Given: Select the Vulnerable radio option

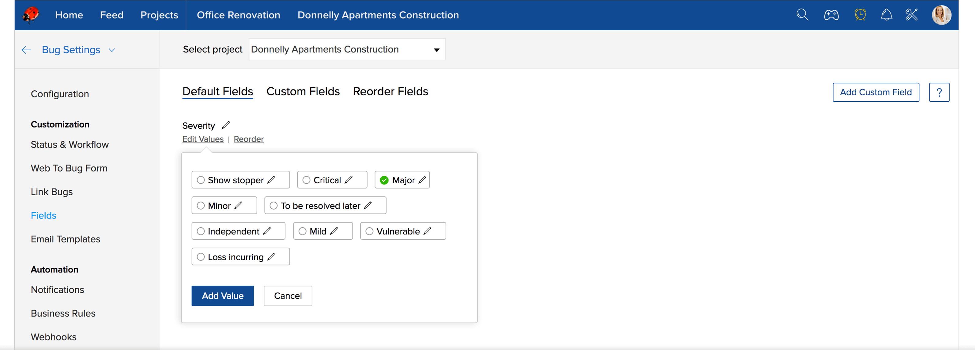Looking at the screenshot, I should (369, 231).
